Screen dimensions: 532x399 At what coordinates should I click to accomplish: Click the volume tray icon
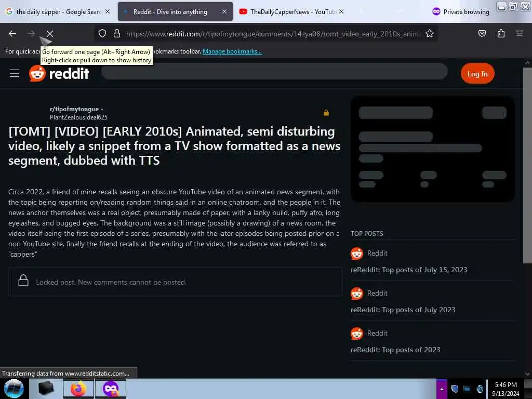pos(480,389)
